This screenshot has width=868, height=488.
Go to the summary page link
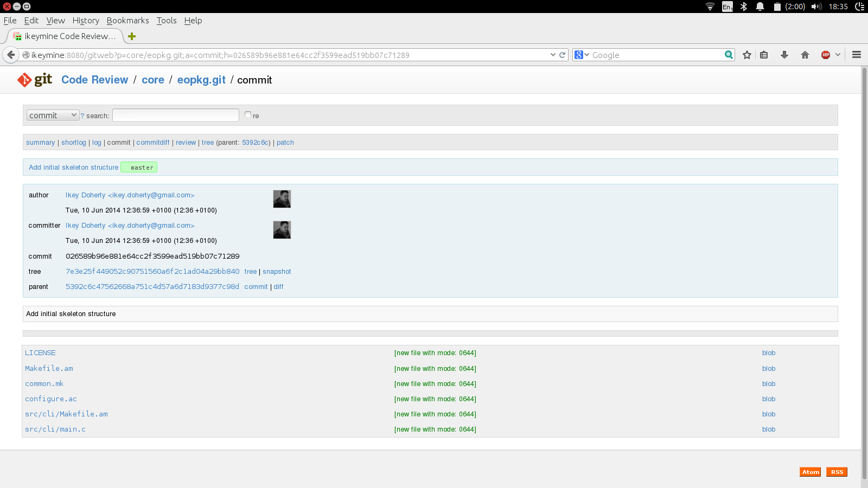tap(40, 143)
